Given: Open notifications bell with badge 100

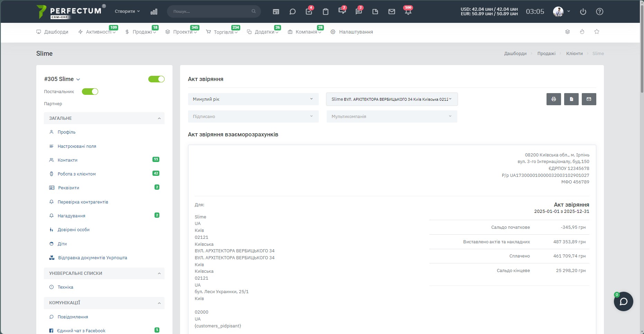Looking at the screenshot, I should [408, 11].
